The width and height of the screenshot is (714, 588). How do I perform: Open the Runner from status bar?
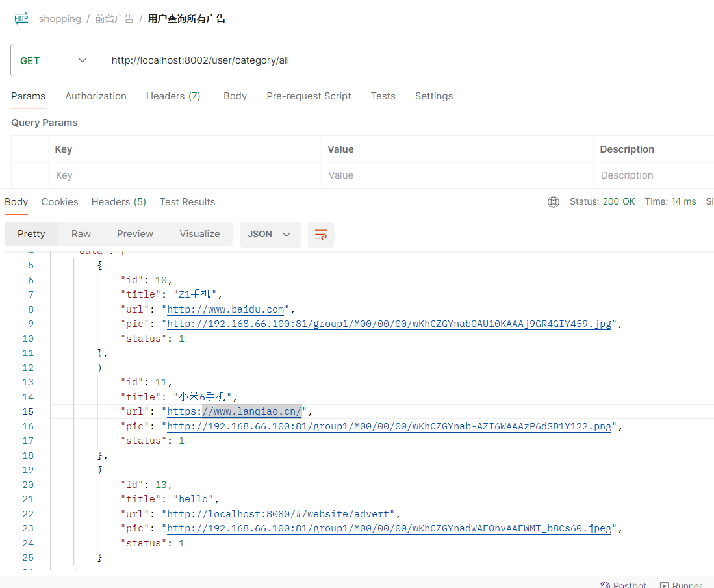pyautogui.click(x=681, y=585)
